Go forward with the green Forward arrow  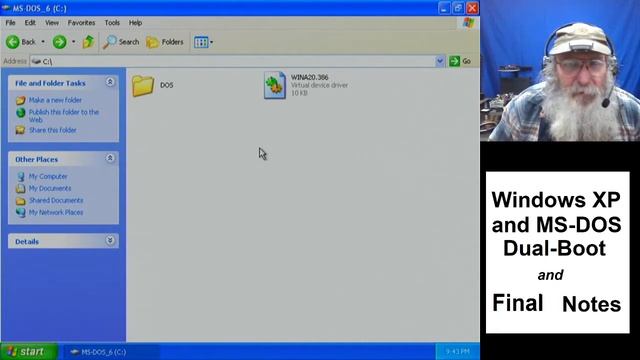60,42
